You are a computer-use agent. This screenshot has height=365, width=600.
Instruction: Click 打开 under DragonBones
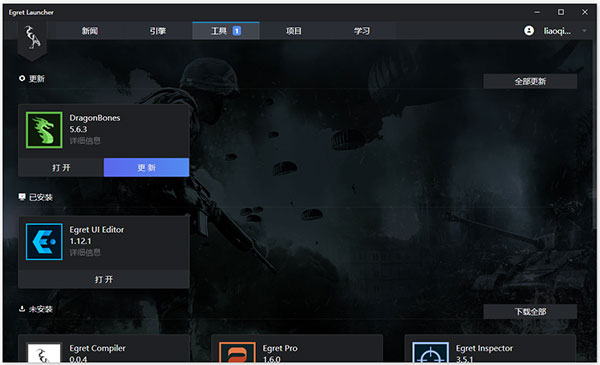point(61,168)
